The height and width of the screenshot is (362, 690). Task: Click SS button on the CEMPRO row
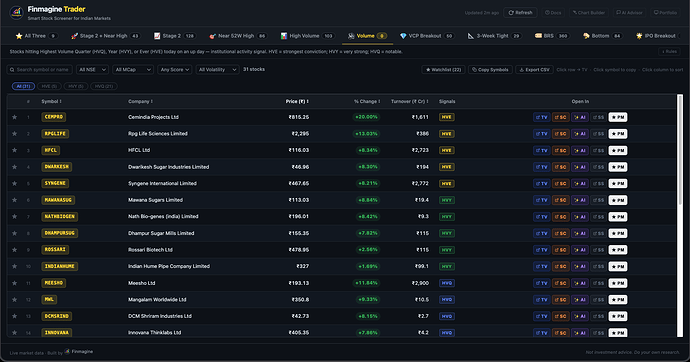click(598, 117)
